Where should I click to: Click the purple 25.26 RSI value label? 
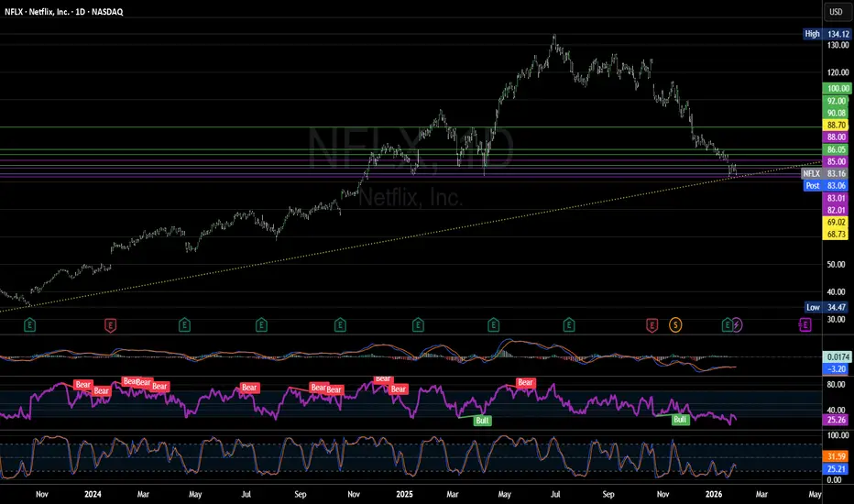(837, 420)
